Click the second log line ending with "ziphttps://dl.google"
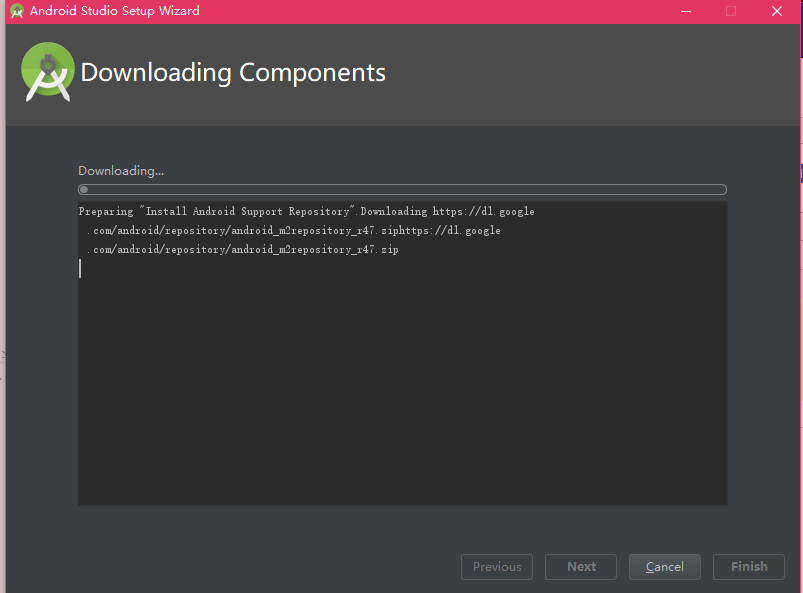The image size is (803, 593). click(293, 230)
